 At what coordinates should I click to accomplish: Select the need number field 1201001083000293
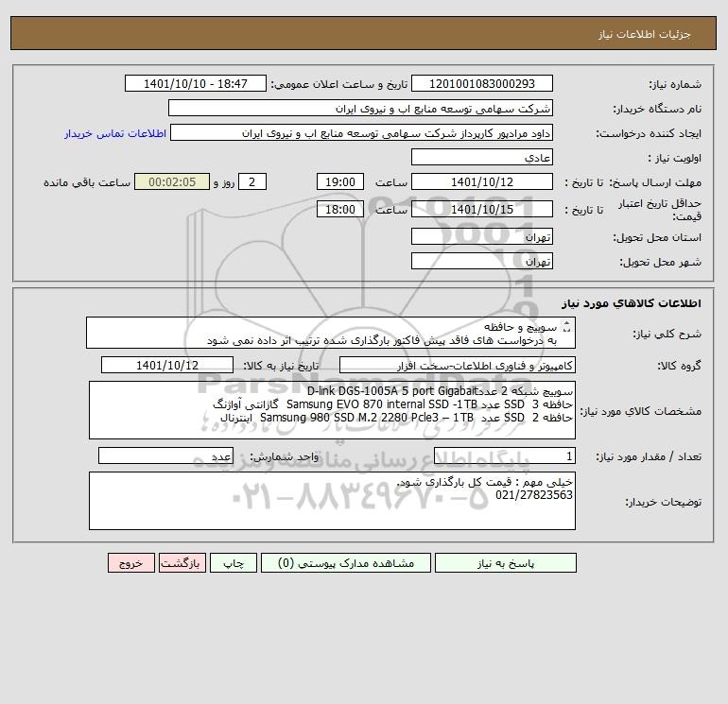pyautogui.click(x=482, y=83)
